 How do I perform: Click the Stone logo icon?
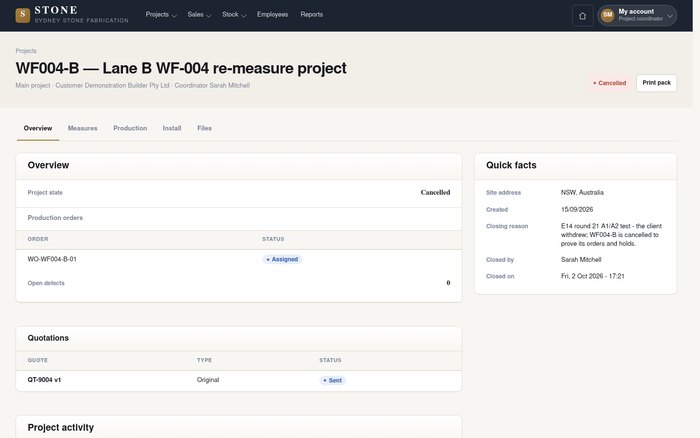(23, 15)
